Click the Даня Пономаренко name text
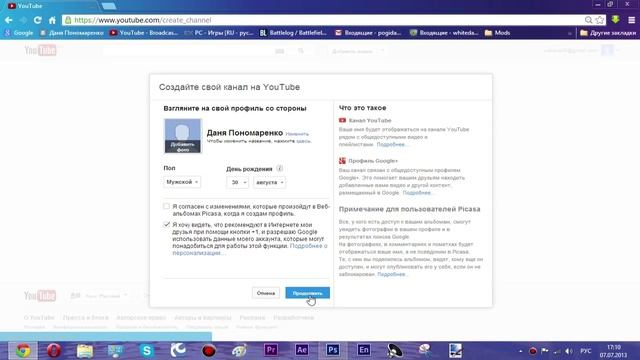This screenshot has height=360, width=640. coord(244,133)
